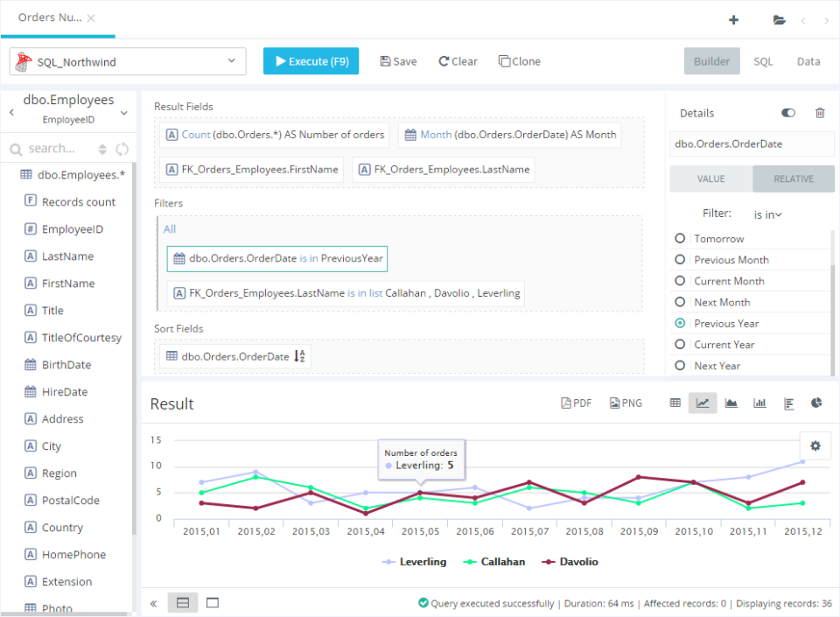This screenshot has height=617, width=840.
Task: Switch to the SQL tab
Action: tap(763, 61)
